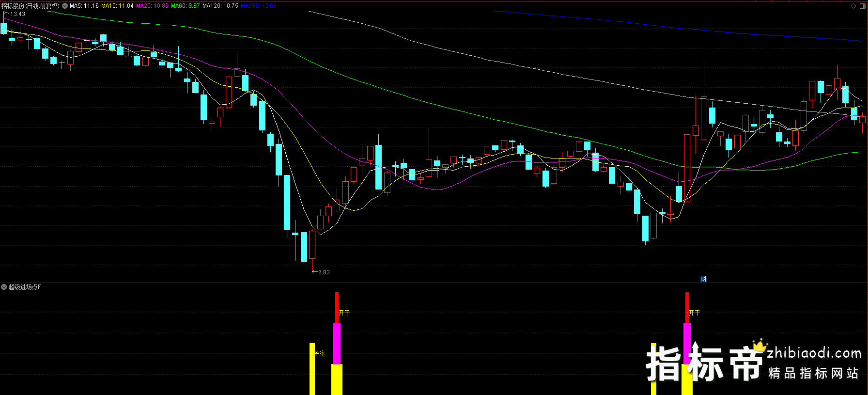Click the 13.43 high price label
Screen dimensions: 868x395
17,14
